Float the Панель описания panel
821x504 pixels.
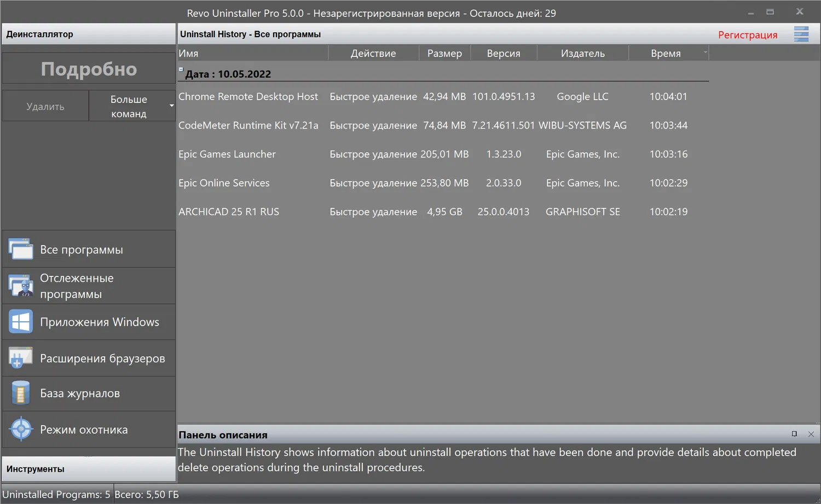794,434
